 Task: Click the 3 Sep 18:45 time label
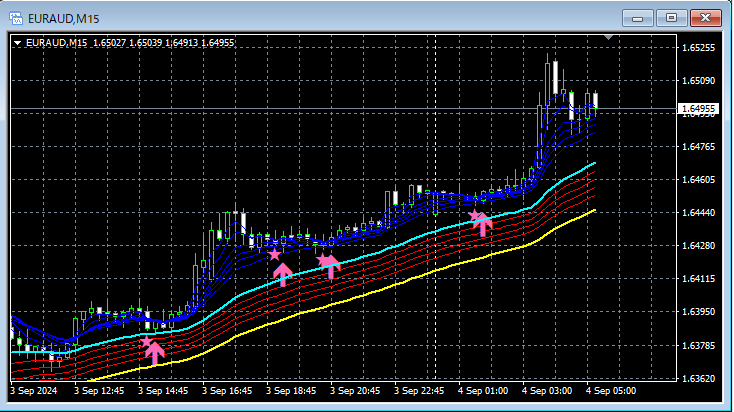(x=291, y=390)
